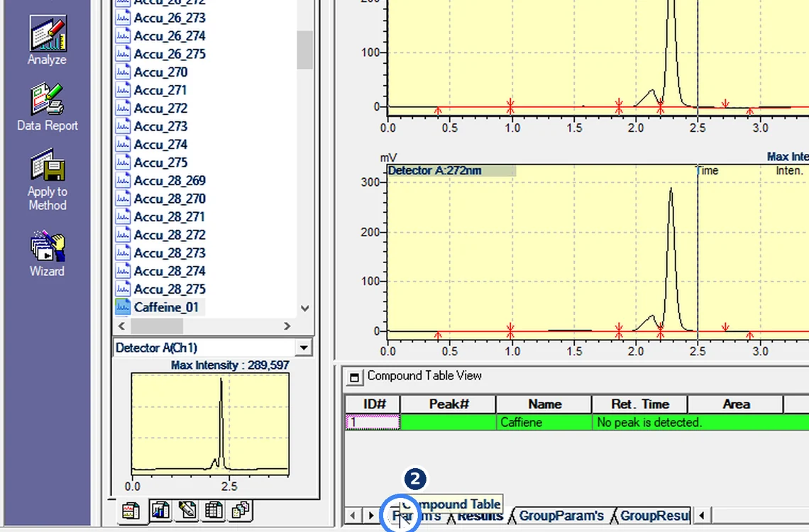This screenshot has height=532, width=809.
Task: Select the Accu_271 data file
Action: 160,90
